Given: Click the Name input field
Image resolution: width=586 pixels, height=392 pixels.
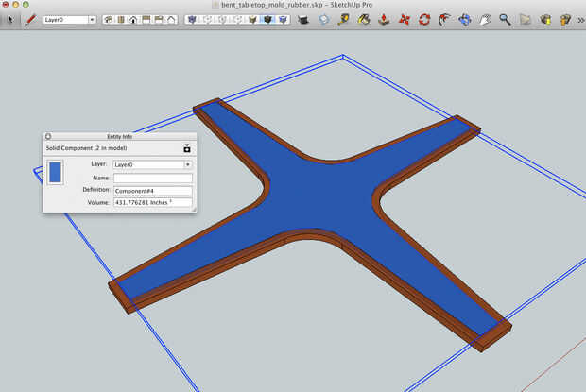Looking at the screenshot, I should click(152, 178).
